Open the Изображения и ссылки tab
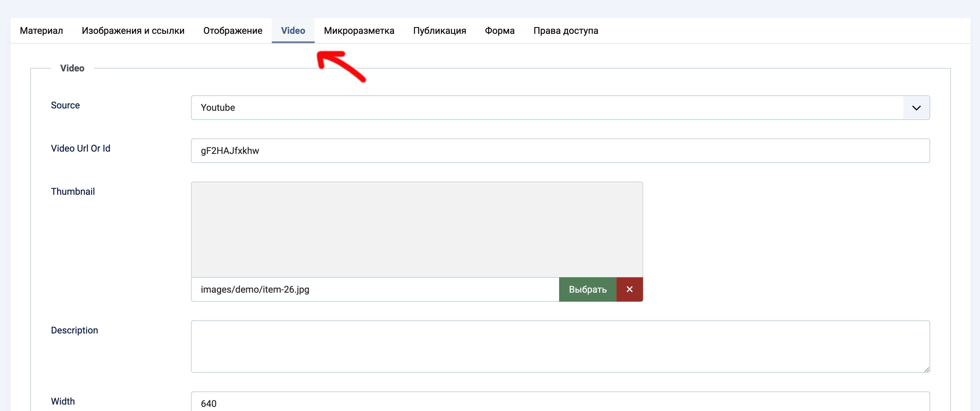Screen dimensions: 980x411 [x=133, y=31]
